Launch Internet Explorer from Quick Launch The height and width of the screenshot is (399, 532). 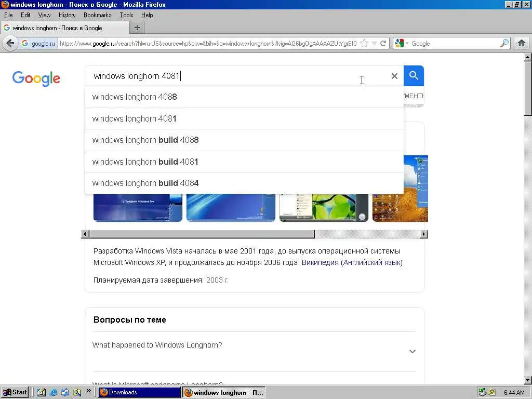click(x=54, y=393)
